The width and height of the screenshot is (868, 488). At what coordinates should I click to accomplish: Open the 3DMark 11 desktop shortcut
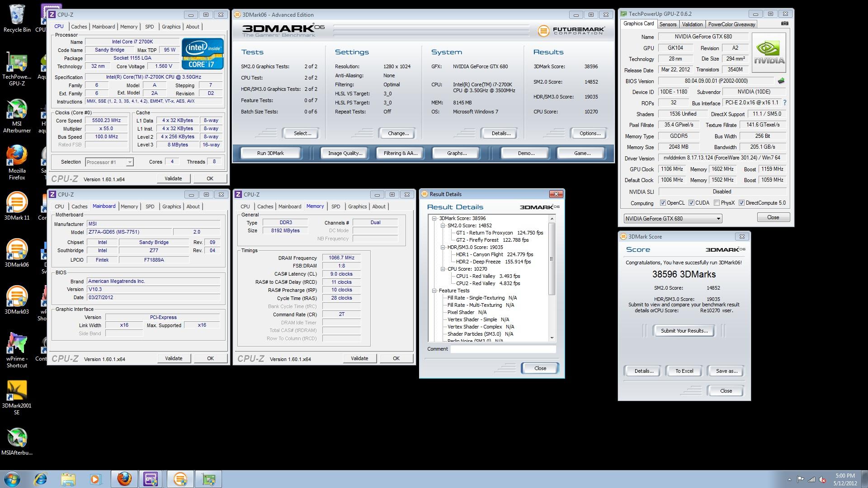[17, 206]
